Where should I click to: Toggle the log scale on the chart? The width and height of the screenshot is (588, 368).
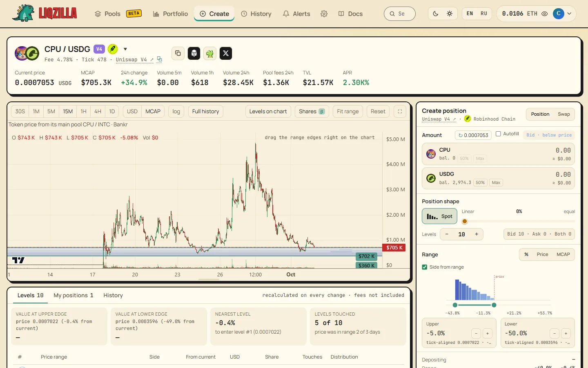(176, 111)
